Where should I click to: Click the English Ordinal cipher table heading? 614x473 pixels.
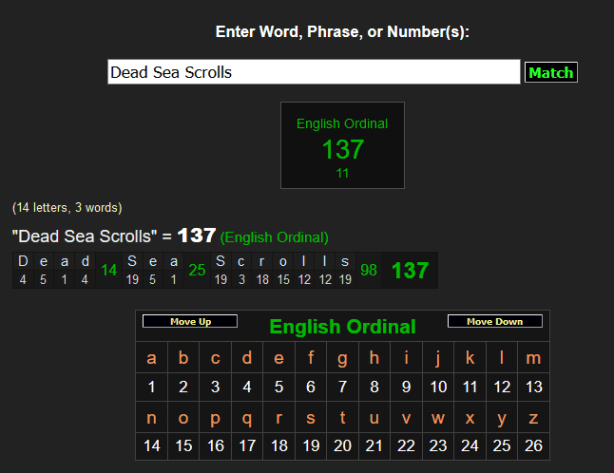[342, 327]
